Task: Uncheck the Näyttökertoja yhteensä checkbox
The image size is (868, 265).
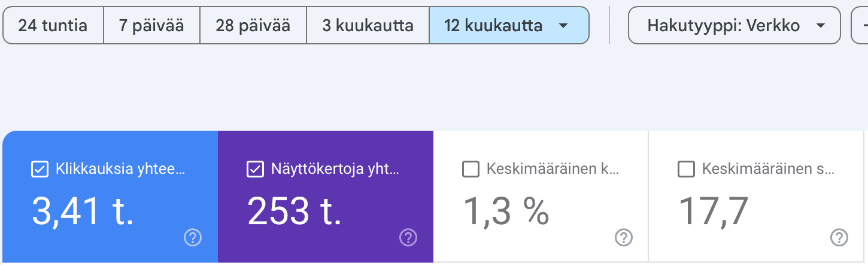Action: pos(255,170)
